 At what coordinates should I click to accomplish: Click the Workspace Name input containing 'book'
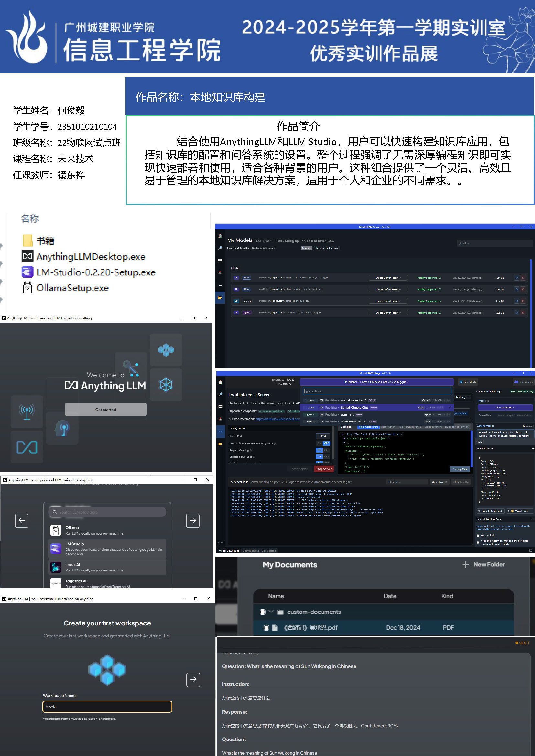click(107, 707)
